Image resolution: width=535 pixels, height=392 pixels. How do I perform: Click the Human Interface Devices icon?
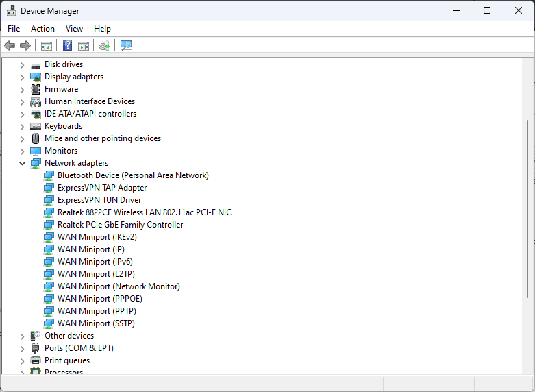tap(36, 101)
